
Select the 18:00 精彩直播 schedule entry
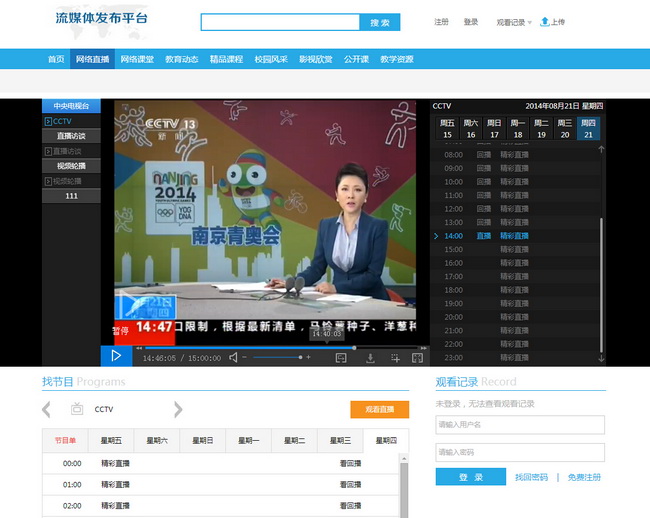click(515, 290)
